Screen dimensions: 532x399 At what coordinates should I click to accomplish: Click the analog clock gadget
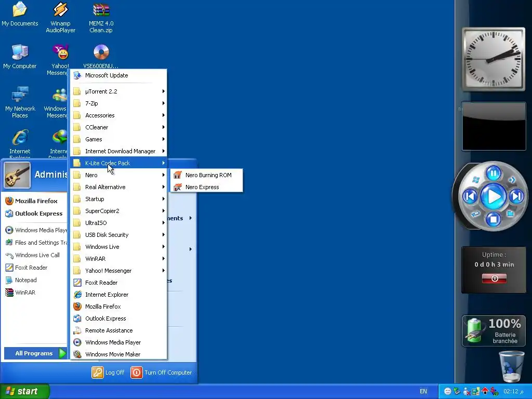click(494, 59)
